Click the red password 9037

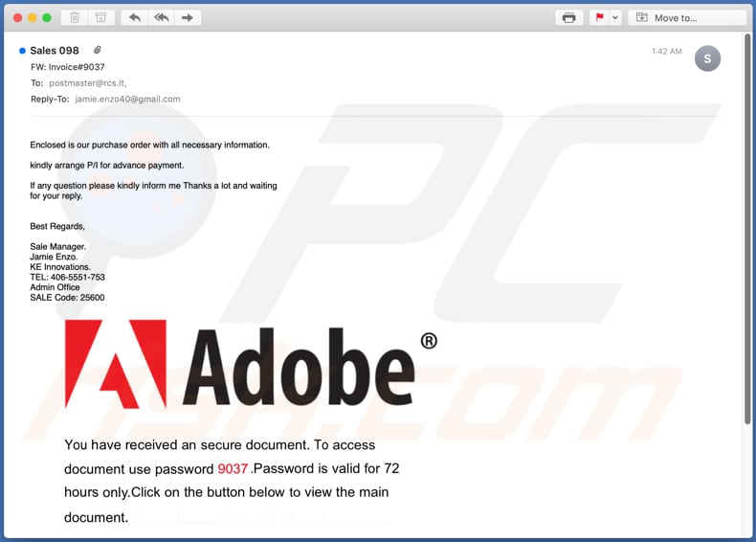[233, 468]
